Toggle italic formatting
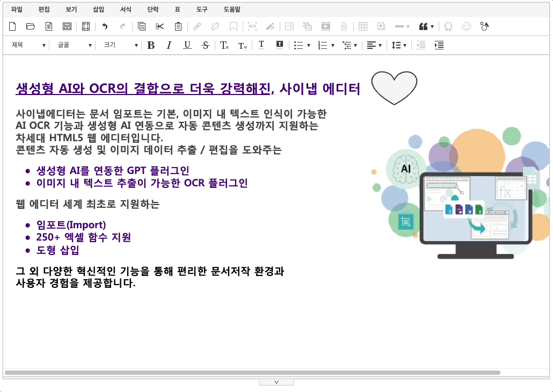The width and height of the screenshot is (553, 392). [169, 46]
